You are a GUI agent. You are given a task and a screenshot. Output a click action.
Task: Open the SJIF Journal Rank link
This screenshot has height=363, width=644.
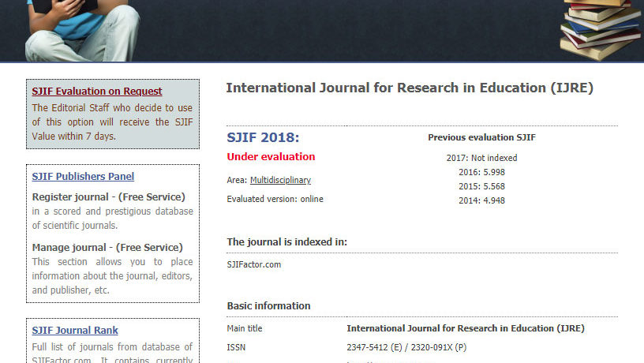click(x=75, y=330)
